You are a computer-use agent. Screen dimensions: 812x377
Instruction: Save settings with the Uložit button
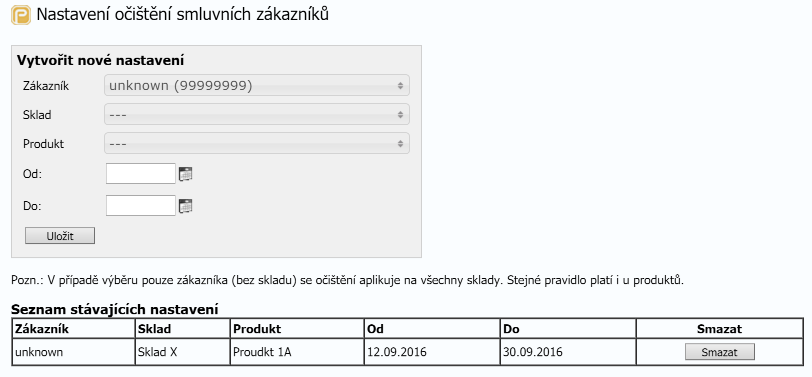[x=60, y=236]
